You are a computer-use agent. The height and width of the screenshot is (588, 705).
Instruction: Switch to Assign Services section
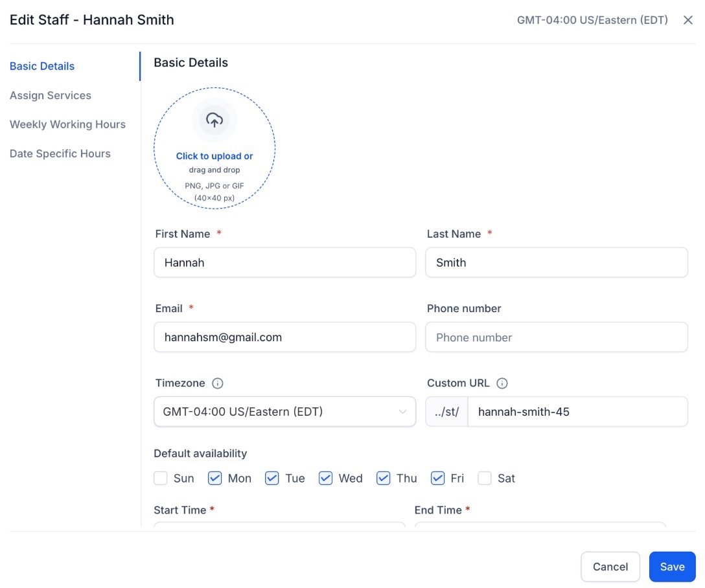(51, 95)
